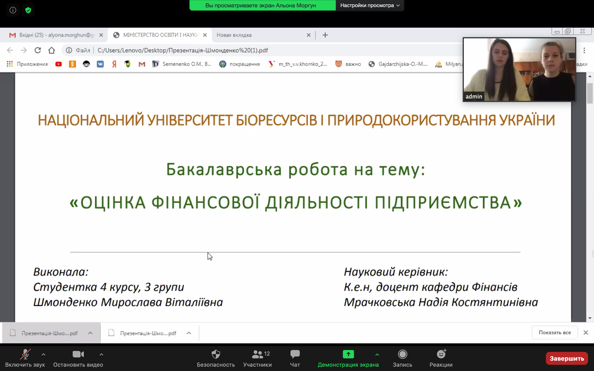
Task: Expand audio options arrow
Action: tap(43, 355)
